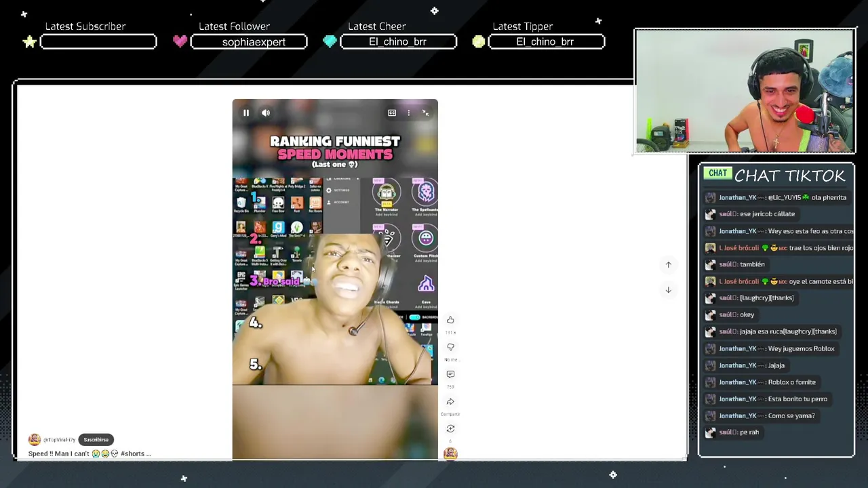868x488 pixels.
Task: Click the Suscribirse button
Action: [x=96, y=439]
